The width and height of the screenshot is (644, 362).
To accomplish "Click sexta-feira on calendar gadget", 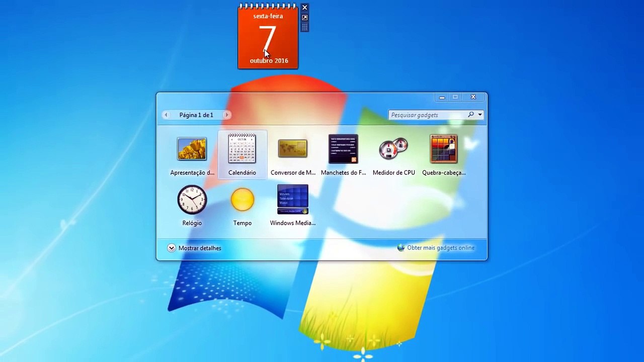I will tap(268, 16).
